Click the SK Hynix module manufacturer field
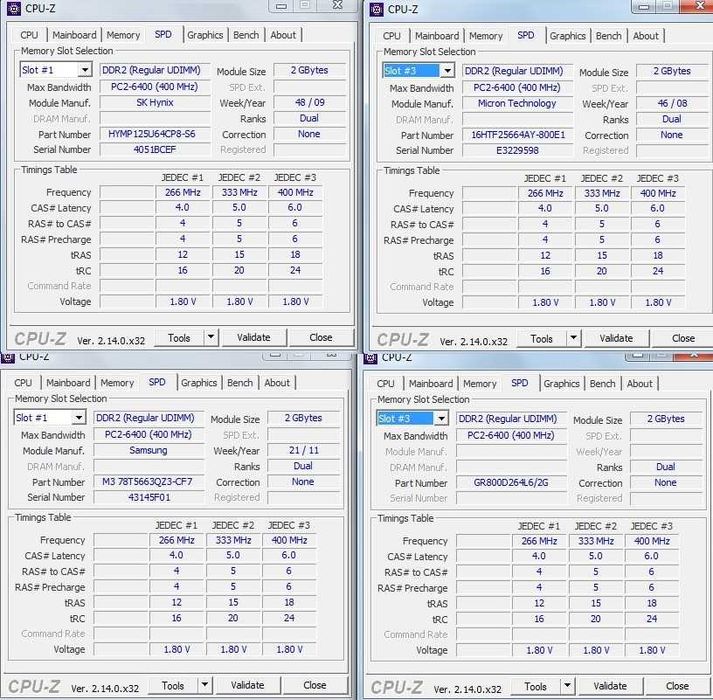713x700 pixels. 155,103
